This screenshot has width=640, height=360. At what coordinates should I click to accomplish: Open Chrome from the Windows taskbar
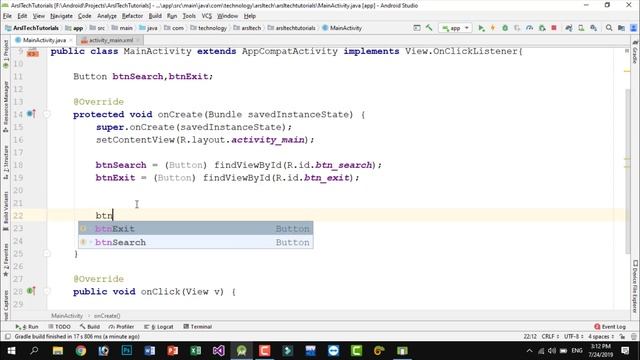click(x=80, y=351)
